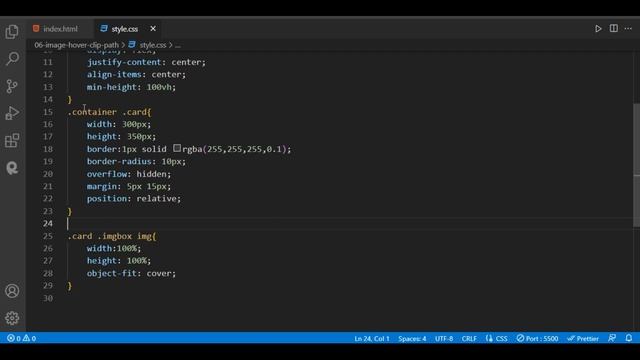The width and height of the screenshot is (640, 360).
Task: Click the 'justify-content: center;' line
Action: (146, 62)
